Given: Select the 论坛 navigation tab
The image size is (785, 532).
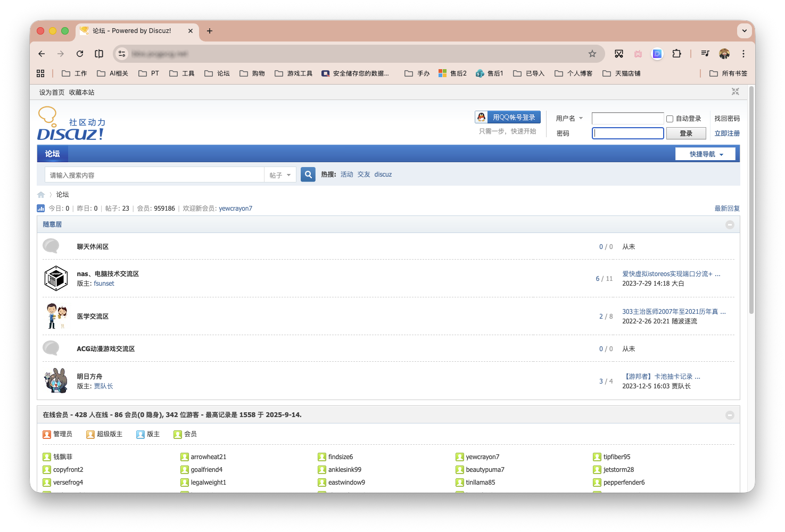Looking at the screenshot, I should (x=52, y=154).
